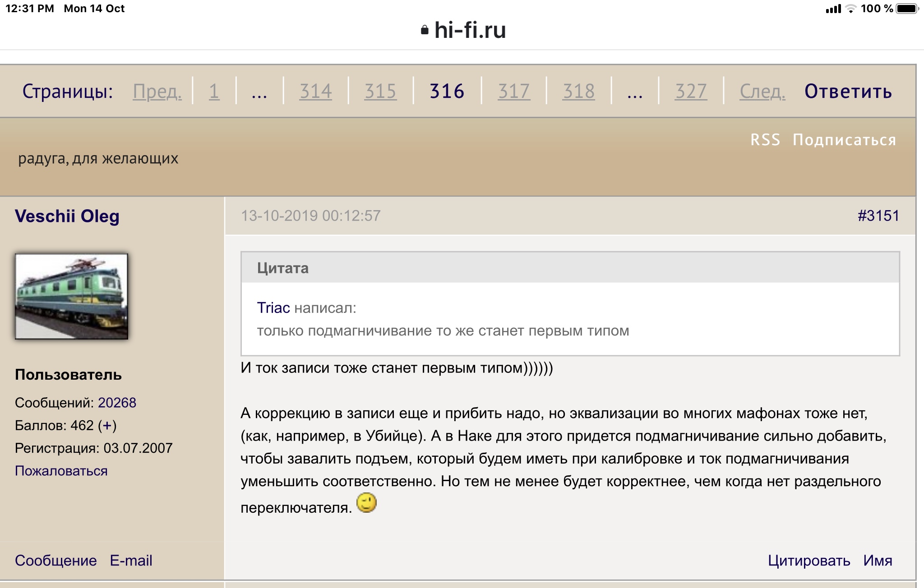Viewport: 924px width, 588px height.
Task: Tap the lock icon beside hi-fi.ru
Action: [x=424, y=30]
